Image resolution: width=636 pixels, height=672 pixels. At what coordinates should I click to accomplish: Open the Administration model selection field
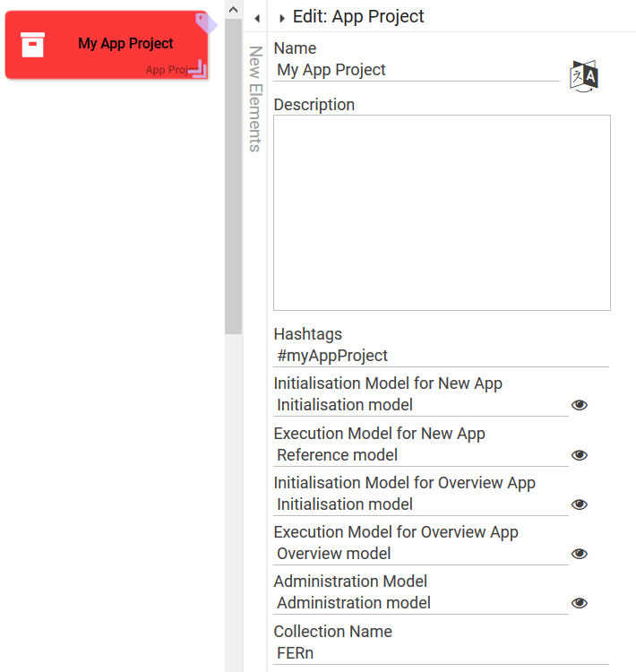420,603
